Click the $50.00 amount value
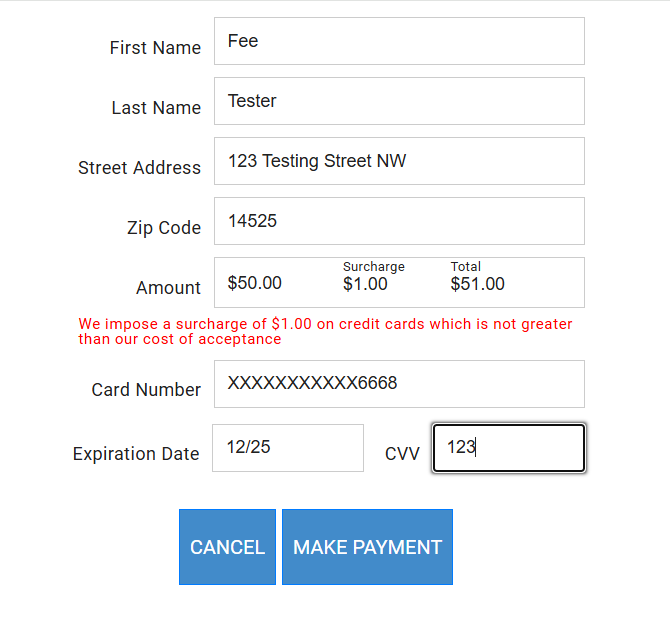 255,284
